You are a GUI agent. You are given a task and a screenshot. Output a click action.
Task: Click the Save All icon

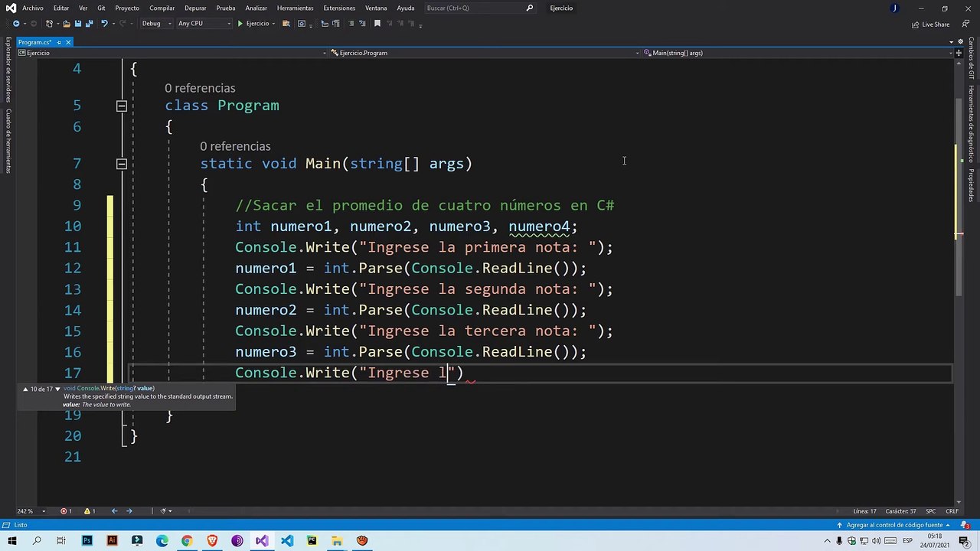click(90, 24)
